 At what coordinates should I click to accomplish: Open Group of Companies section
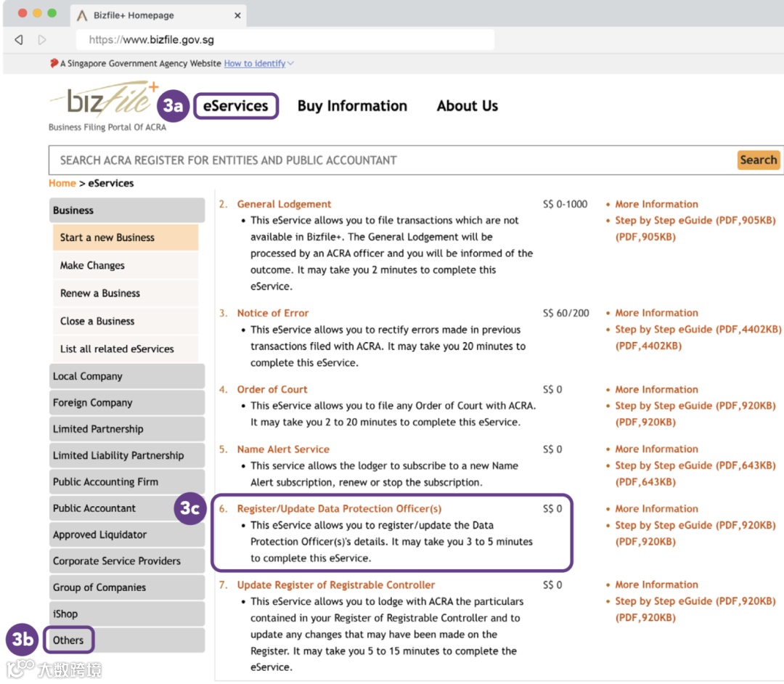(127, 587)
